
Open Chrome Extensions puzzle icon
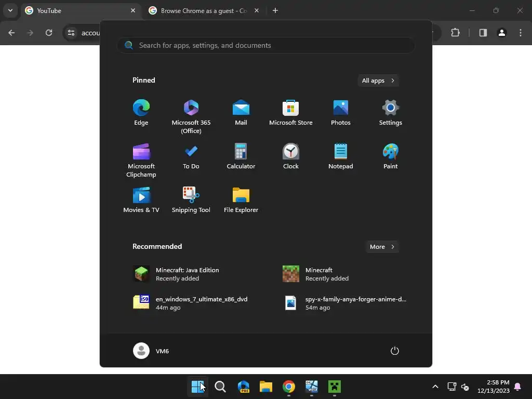pyautogui.click(x=455, y=33)
